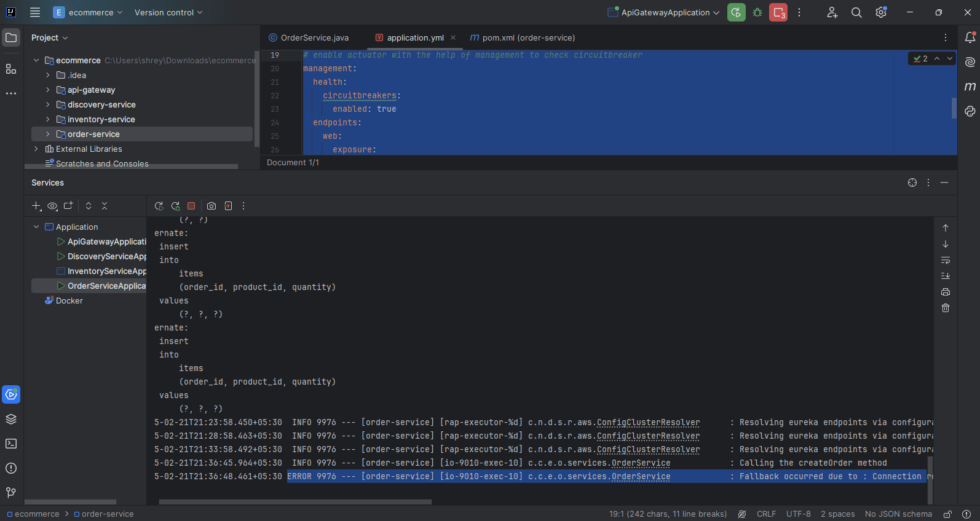The height and width of the screenshot is (521, 980).
Task: Close the application.yml tab
Action: (x=453, y=37)
